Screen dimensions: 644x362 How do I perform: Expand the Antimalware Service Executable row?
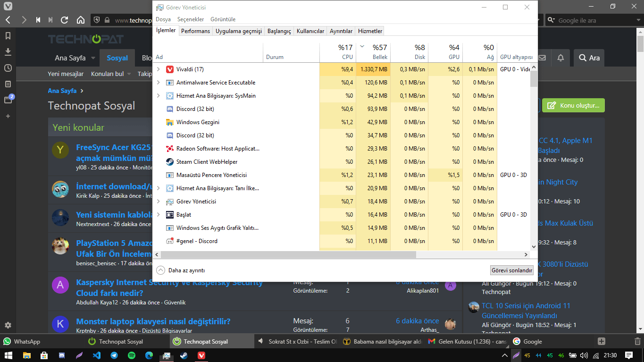click(x=159, y=83)
